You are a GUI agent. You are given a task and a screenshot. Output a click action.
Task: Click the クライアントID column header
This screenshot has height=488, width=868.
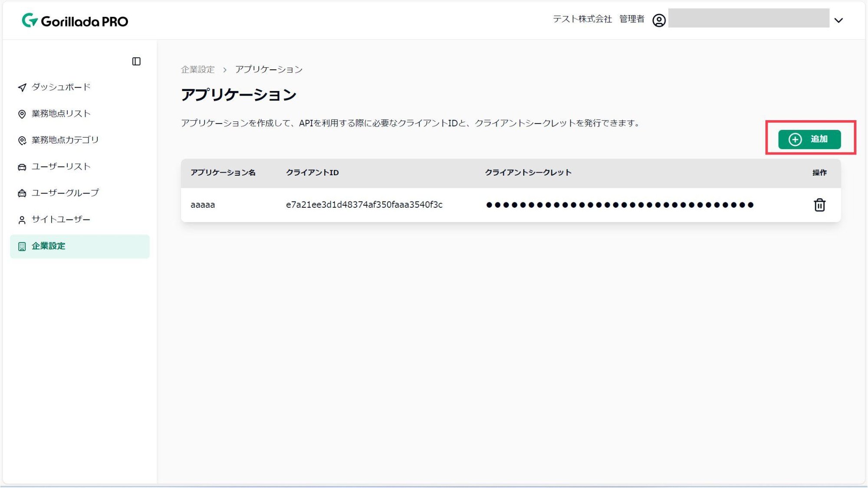point(312,173)
